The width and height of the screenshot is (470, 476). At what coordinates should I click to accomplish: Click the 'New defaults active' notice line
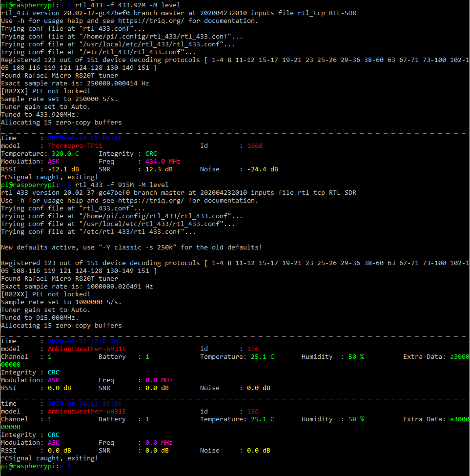point(131,248)
